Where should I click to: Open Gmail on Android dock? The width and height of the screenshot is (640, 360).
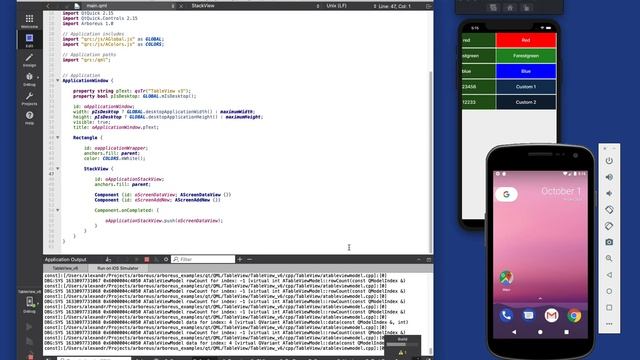551,316
